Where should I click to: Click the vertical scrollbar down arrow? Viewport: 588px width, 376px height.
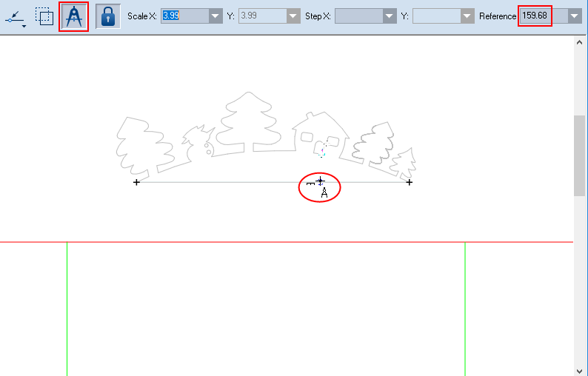pos(581,370)
